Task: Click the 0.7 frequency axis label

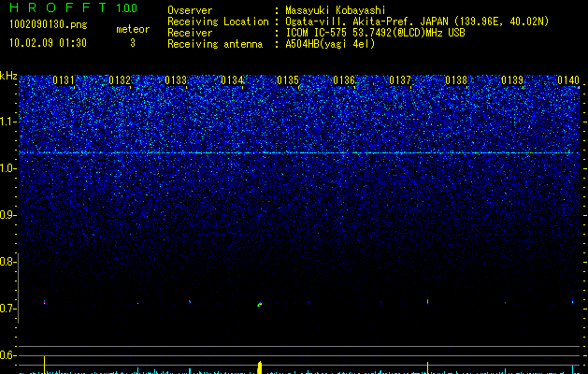Action: click(7, 309)
